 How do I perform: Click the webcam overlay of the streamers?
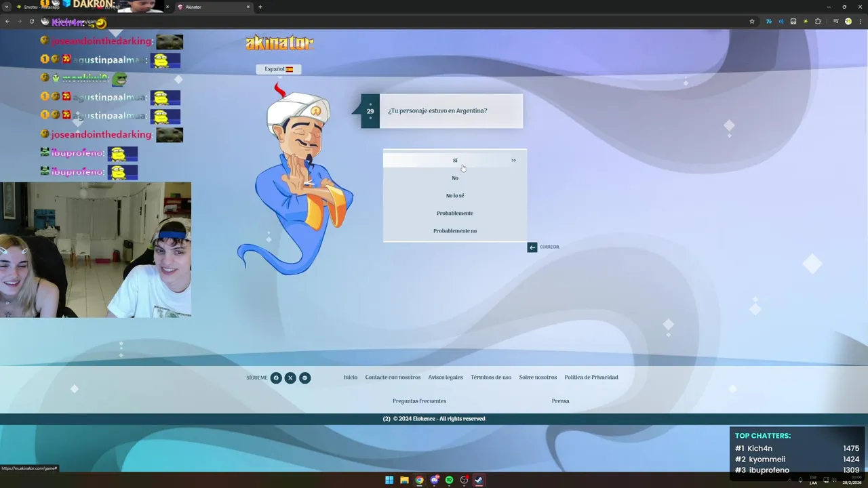click(96, 249)
